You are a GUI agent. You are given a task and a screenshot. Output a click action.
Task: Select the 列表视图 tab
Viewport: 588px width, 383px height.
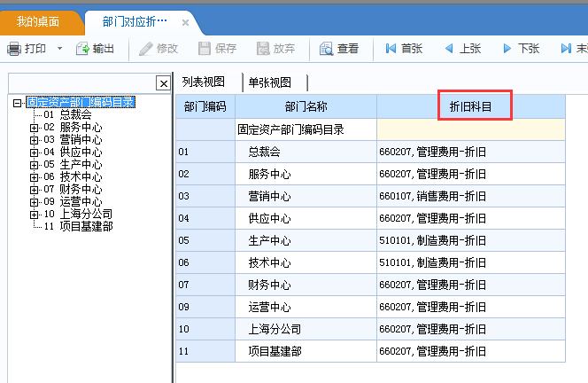204,82
